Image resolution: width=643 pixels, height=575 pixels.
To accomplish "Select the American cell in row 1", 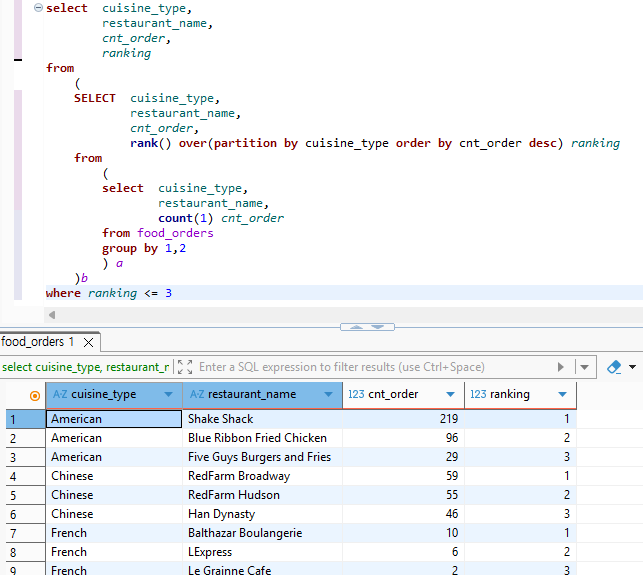I will coord(114,419).
